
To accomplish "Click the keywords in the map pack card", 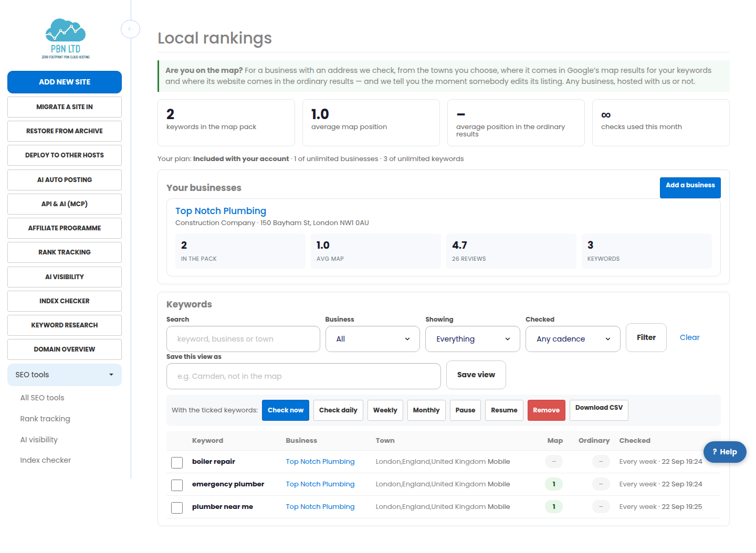I will point(226,123).
